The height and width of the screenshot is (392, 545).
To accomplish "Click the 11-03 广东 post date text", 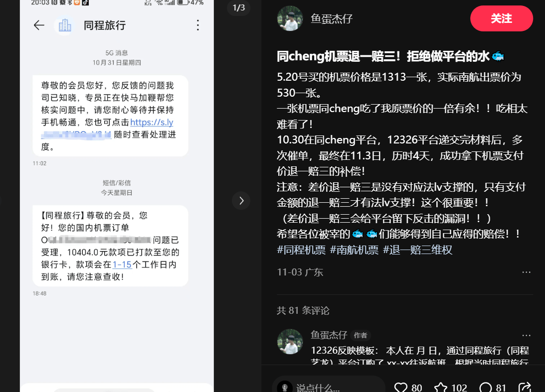I will click(x=300, y=272).
